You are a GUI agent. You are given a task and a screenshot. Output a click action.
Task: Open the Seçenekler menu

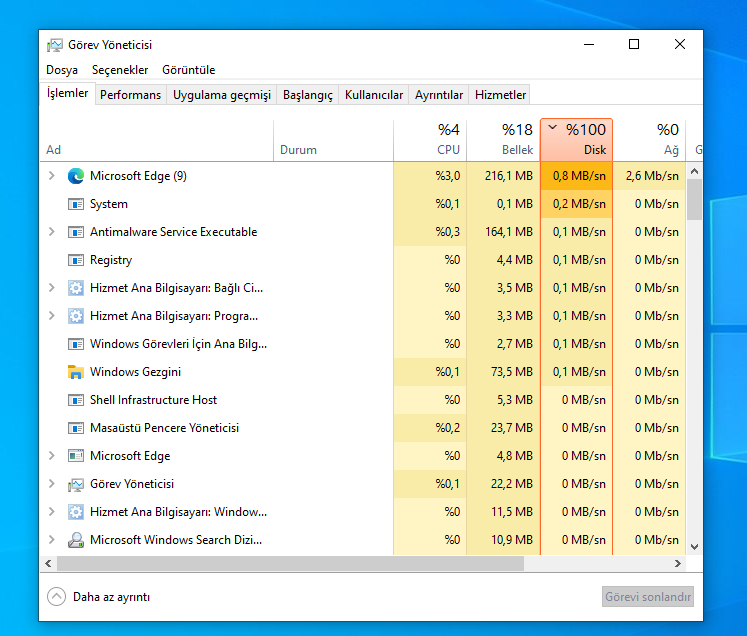[x=120, y=70]
